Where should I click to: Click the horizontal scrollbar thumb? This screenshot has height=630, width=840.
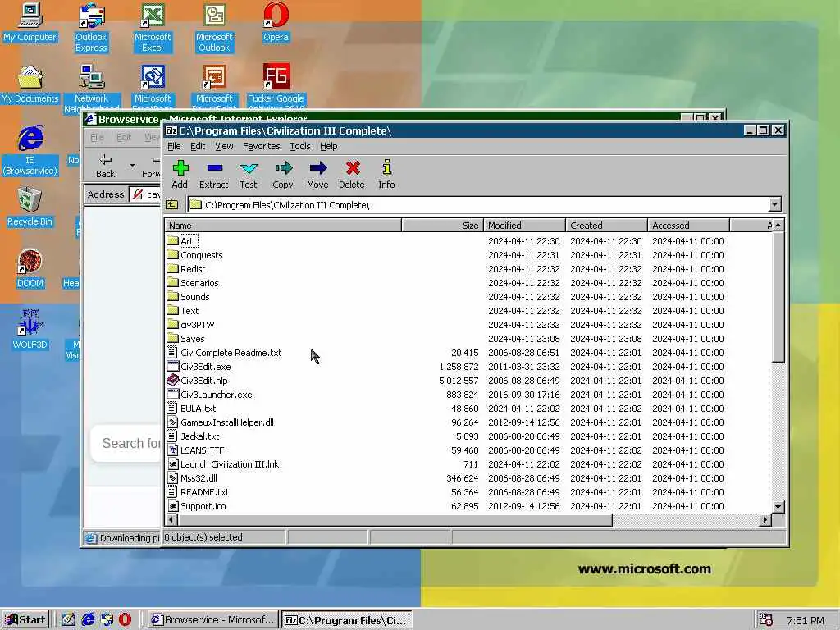pyautogui.click(x=395, y=519)
